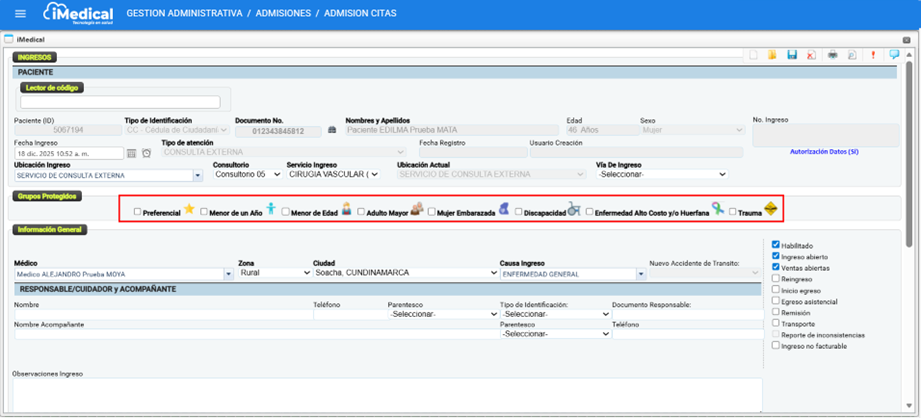The image size is (921, 418).
Task: Click the Observaciones Ingreso text area
Action: [x=386, y=393]
